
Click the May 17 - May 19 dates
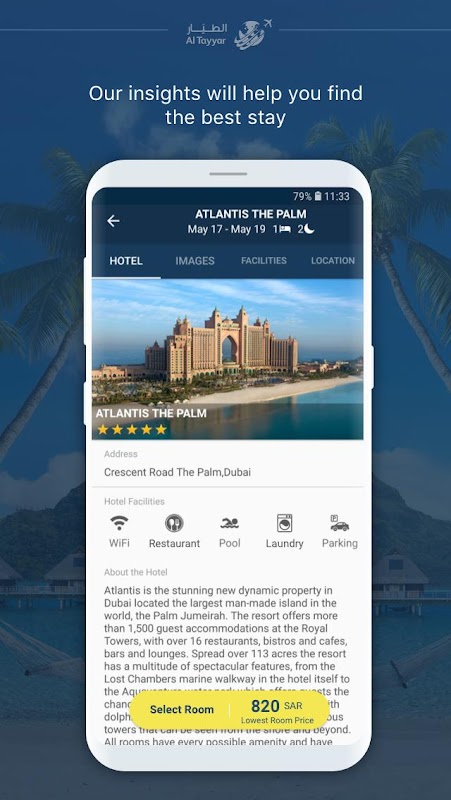[x=227, y=229]
